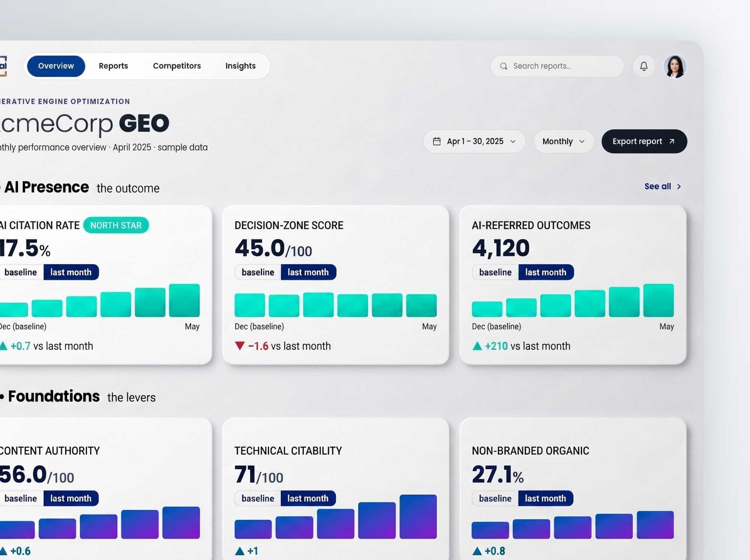Click the search magnifier icon

click(x=504, y=66)
